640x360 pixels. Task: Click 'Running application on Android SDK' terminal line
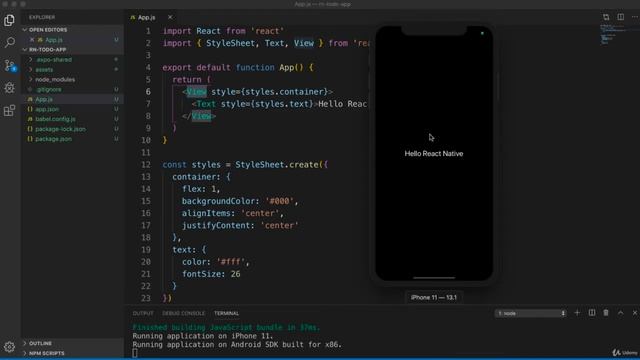(237, 344)
